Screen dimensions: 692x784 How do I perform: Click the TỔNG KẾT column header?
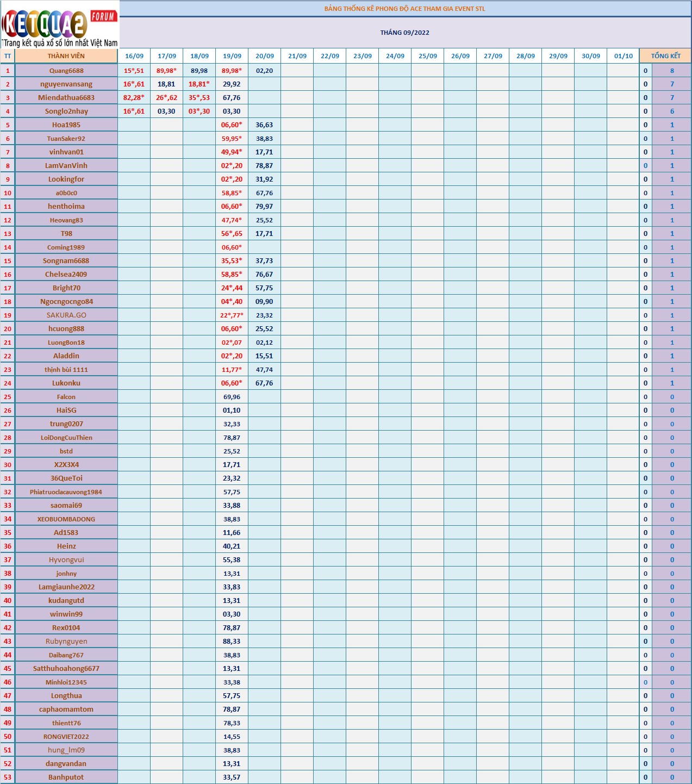pyautogui.click(x=665, y=56)
